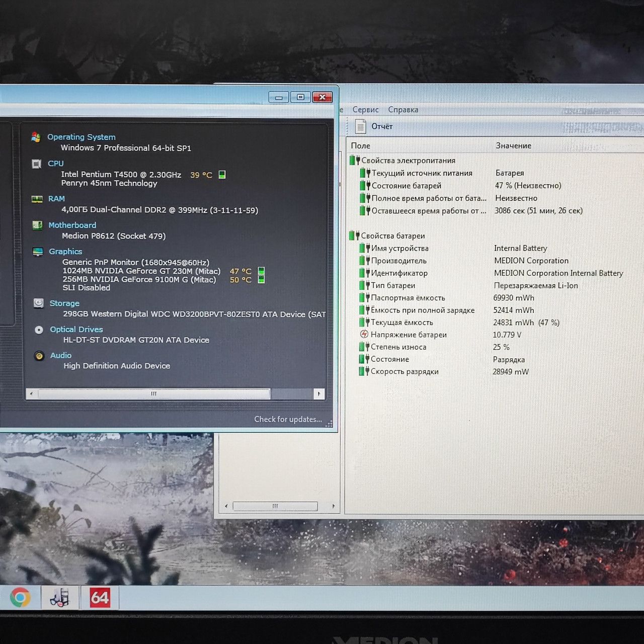Click the Speccy horizontal scrollbar right arrow
The image size is (644, 644).
point(319,393)
